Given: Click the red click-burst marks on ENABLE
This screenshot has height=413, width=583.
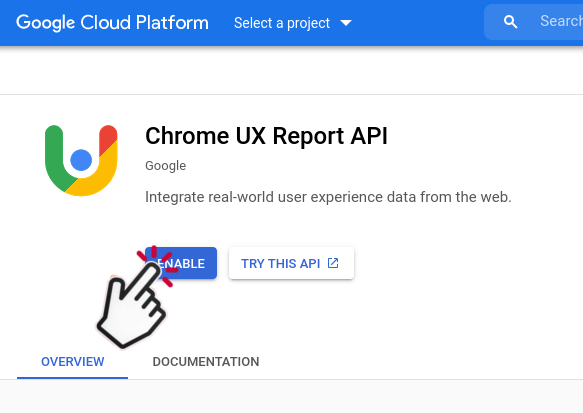Looking at the screenshot, I should click(157, 265).
